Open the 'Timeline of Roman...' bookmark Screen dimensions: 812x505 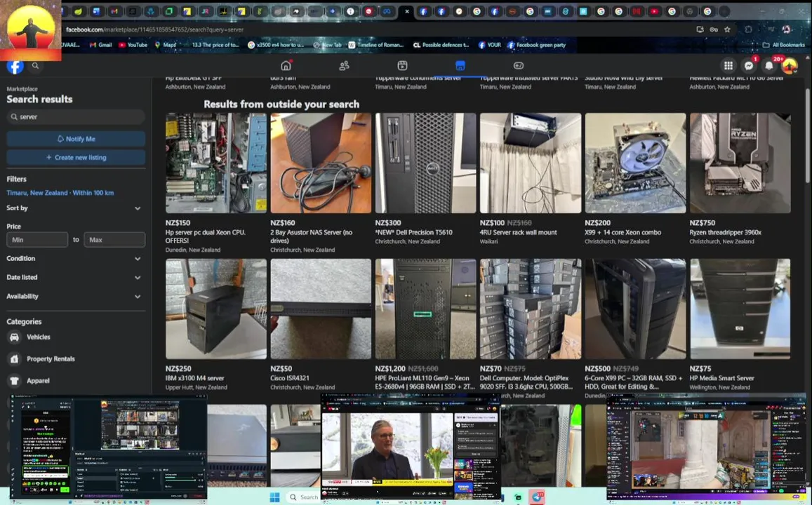pos(375,45)
